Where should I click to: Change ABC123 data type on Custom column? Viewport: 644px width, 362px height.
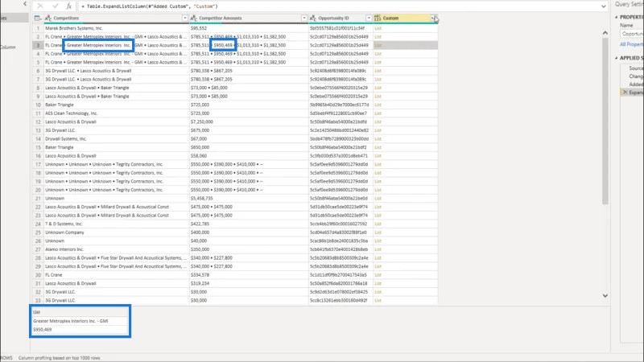pos(378,18)
